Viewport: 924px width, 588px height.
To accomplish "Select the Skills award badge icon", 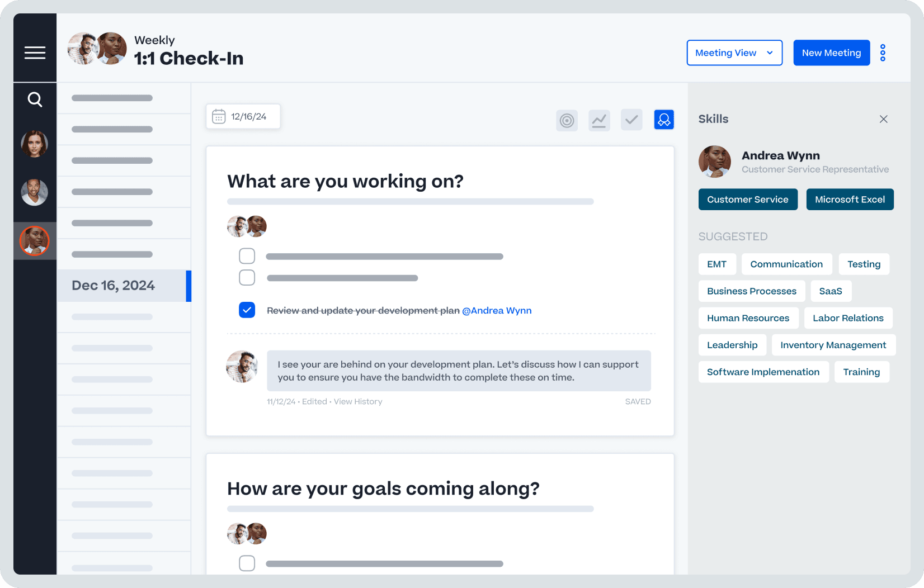I will point(664,120).
